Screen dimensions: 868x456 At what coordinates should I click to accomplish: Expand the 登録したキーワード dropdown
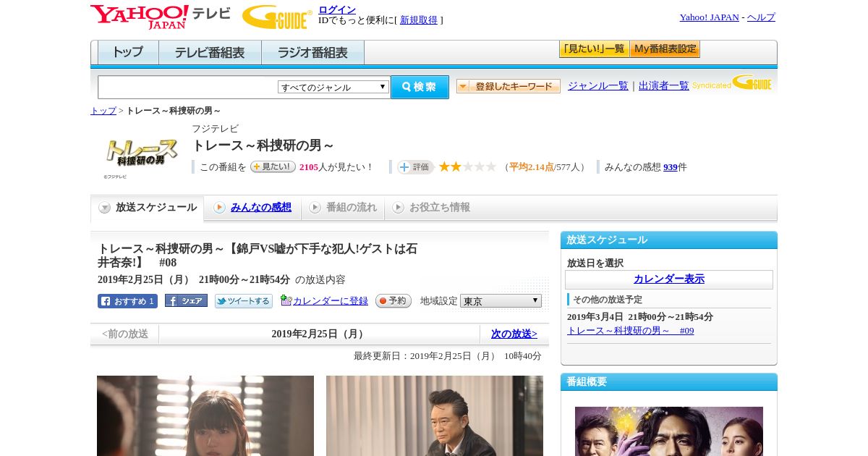tap(509, 86)
